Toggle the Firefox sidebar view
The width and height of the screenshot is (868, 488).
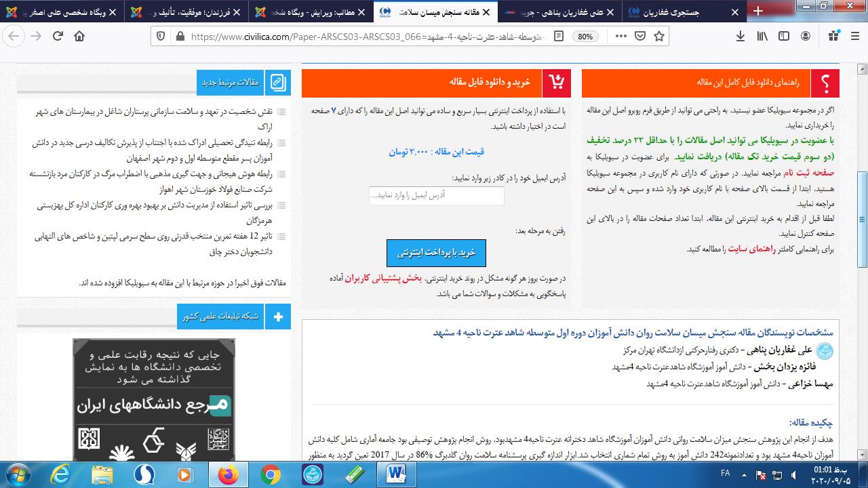tap(784, 37)
